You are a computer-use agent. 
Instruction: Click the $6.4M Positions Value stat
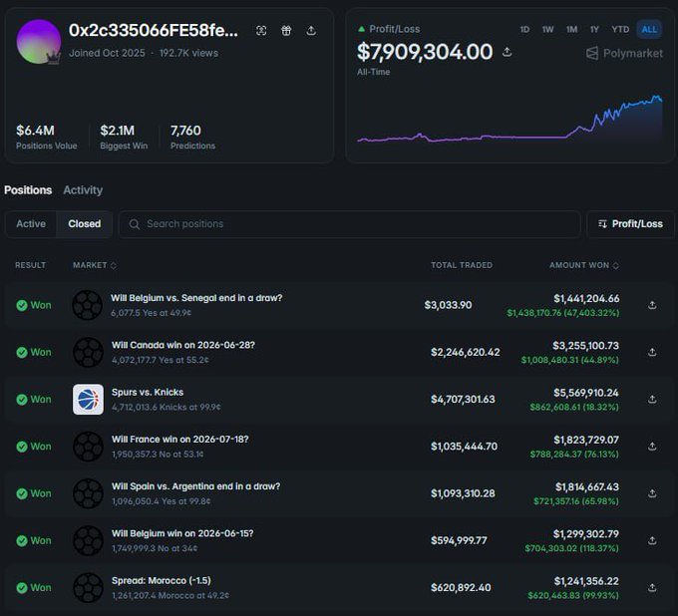coord(47,137)
